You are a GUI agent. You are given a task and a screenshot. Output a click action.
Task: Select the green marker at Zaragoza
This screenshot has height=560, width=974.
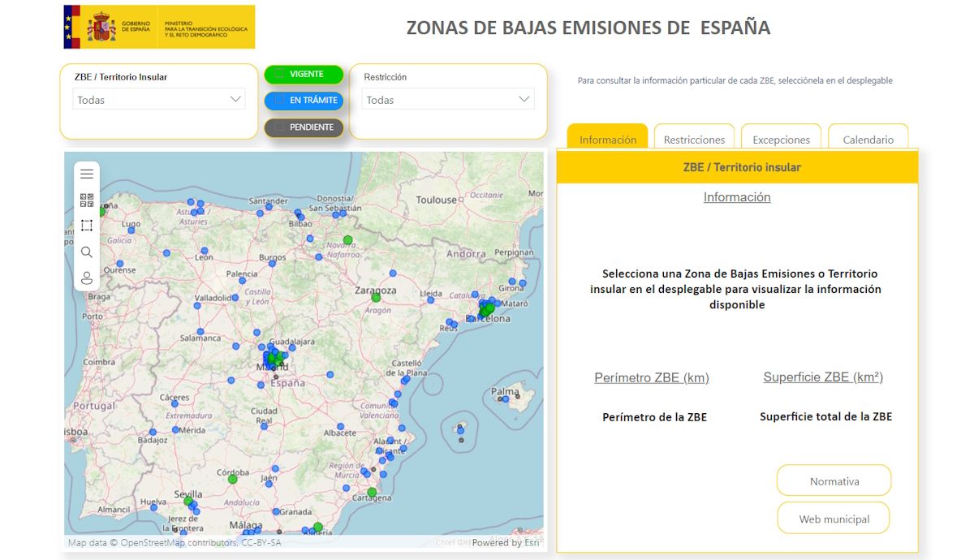376,298
